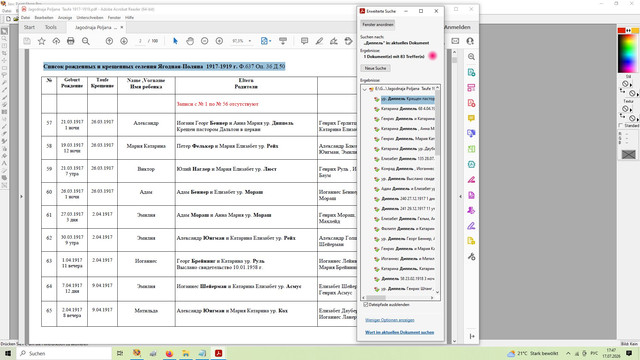Click the zoom in plus icon
This screenshot has height=360, width=640.
click(x=219, y=41)
